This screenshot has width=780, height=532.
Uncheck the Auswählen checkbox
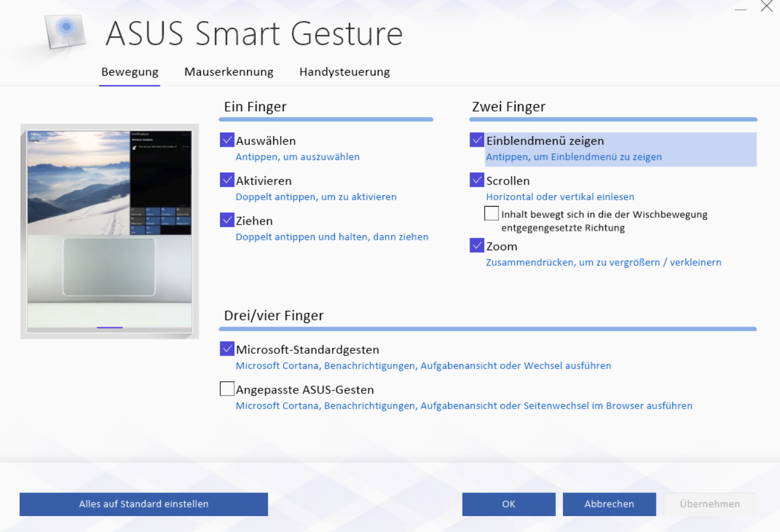pos(227,140)
